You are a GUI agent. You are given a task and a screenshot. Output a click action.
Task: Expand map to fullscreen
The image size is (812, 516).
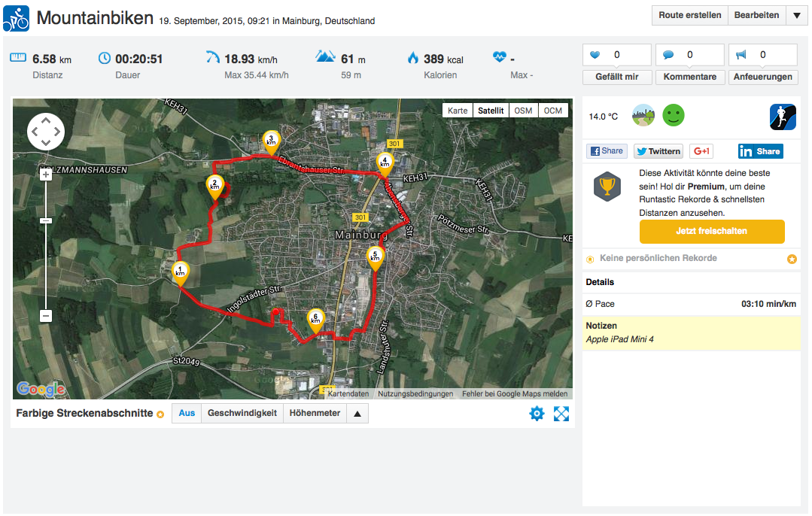click(x=561, y=414)
